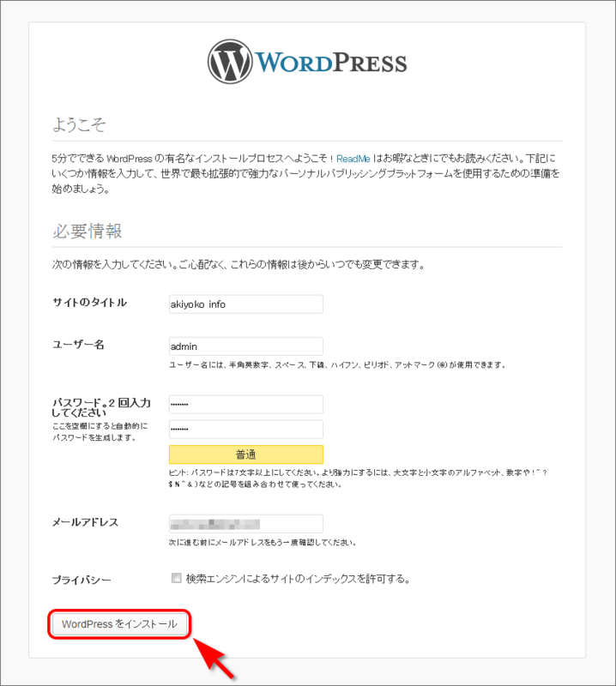Screen dimensions: 616x686
Task: Click the ヒント password hint text
Action: tap(358, 478)
